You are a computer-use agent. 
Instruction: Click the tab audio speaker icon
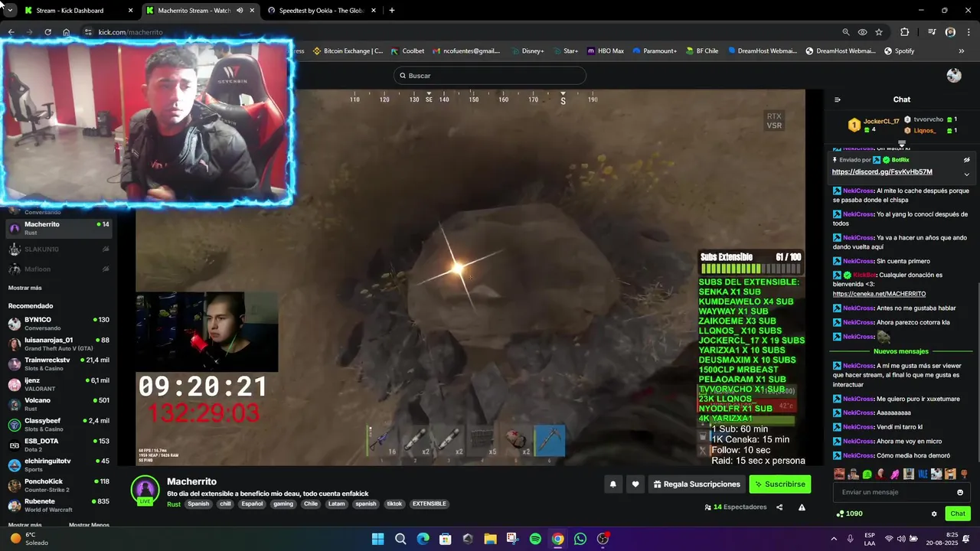point(240,11)
